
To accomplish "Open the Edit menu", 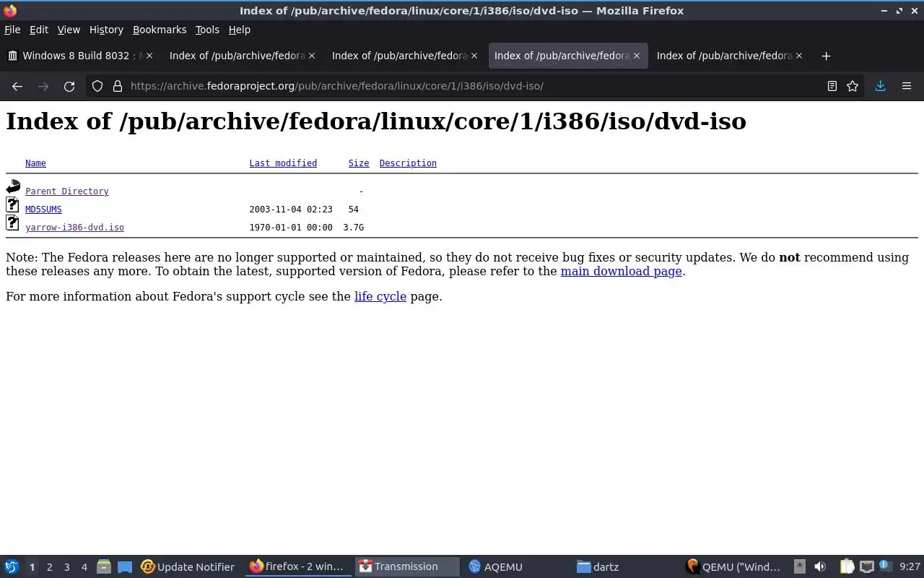I will click(x=39, y=30).
